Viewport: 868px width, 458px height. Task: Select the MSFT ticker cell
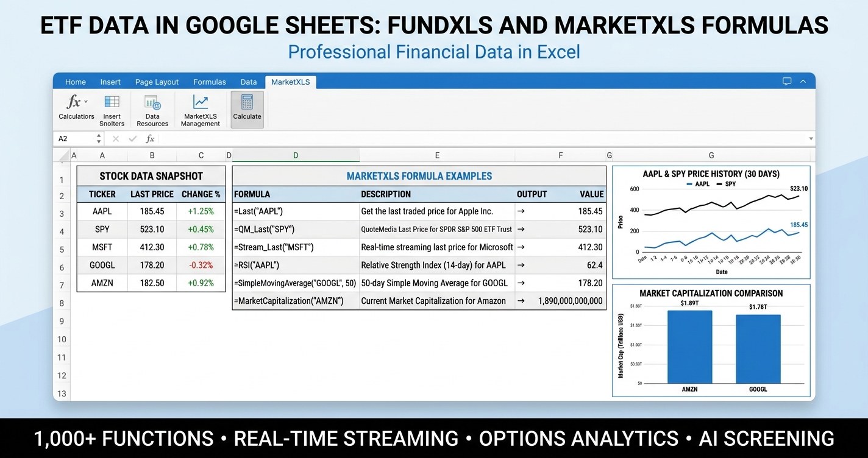click(102, 247)
